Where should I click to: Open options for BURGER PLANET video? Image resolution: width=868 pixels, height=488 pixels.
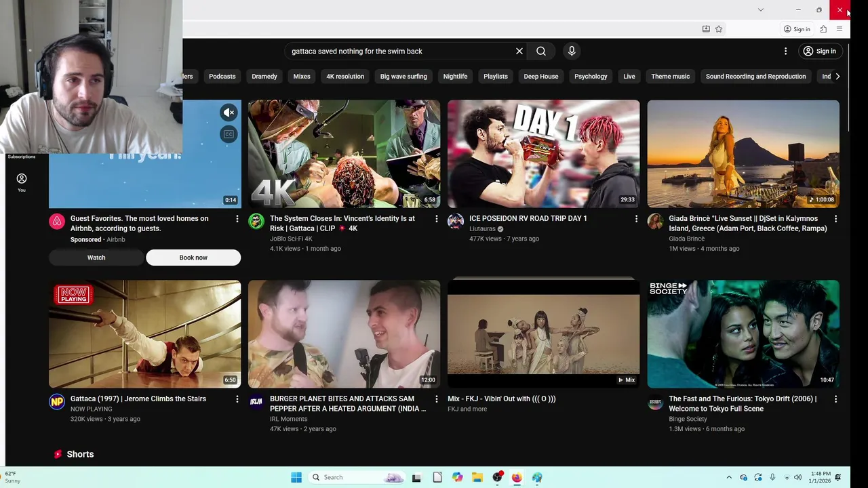(x=436, y=399)
